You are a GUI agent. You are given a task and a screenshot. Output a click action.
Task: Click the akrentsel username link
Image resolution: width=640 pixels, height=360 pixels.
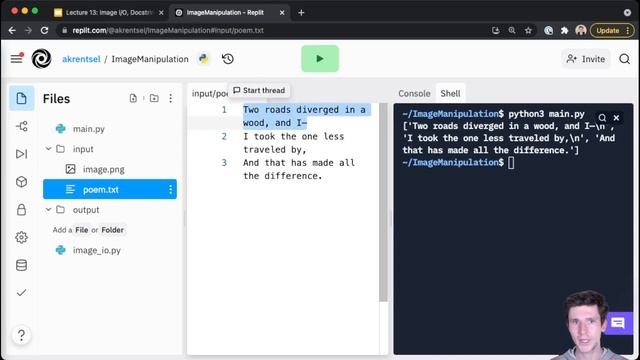[x=81, y=59]
